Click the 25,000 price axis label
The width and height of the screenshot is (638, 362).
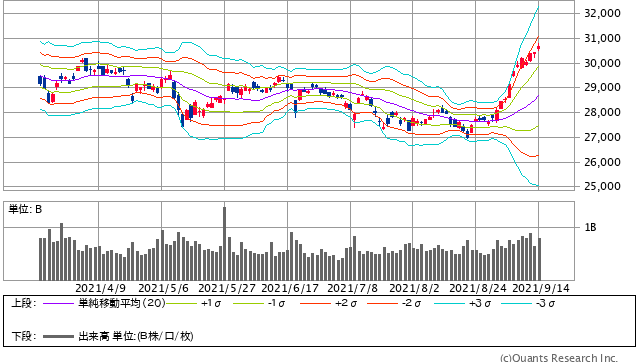pyautogui.click(x=602, y=186)
